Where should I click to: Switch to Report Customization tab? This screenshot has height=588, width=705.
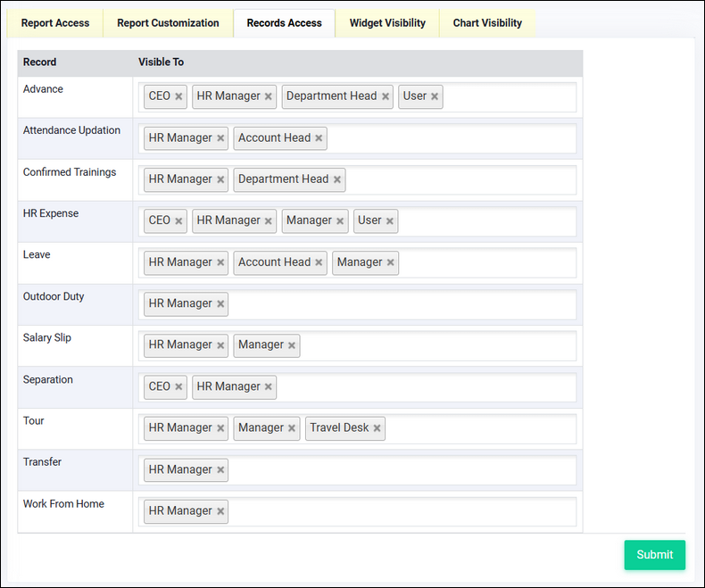click(x=168, y=23)
